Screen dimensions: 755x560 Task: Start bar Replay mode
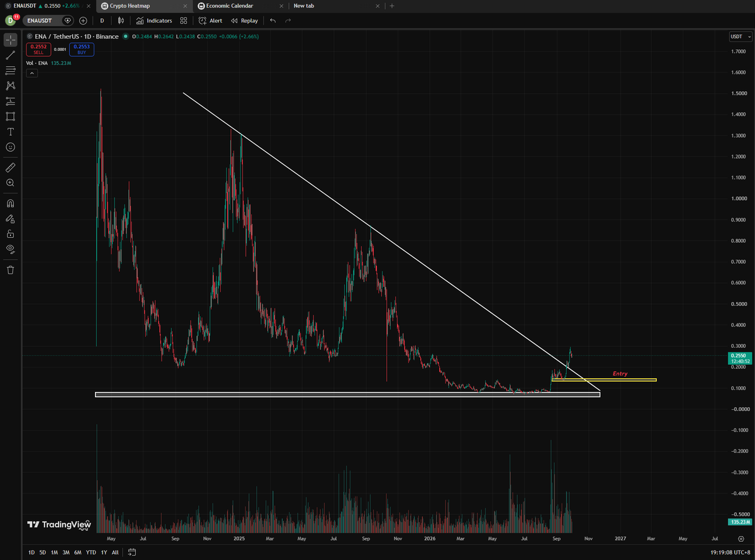(x=244, y=21)
